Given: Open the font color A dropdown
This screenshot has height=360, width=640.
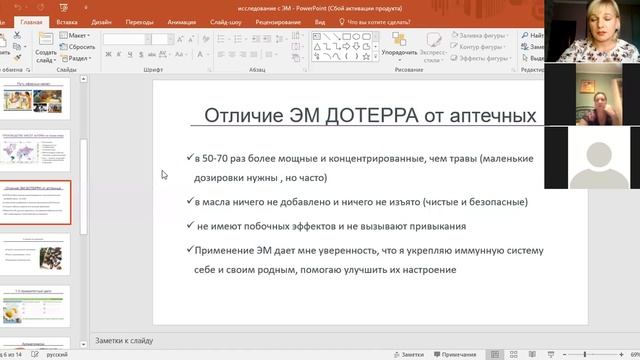Looking at the screenshot, I should (208, 54).
